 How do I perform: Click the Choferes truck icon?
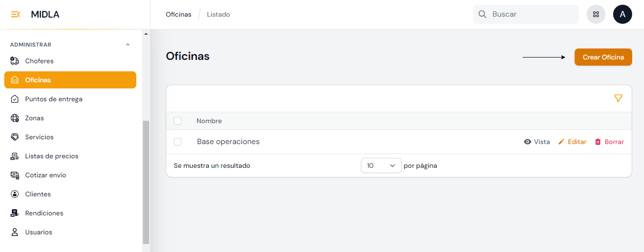15,61
